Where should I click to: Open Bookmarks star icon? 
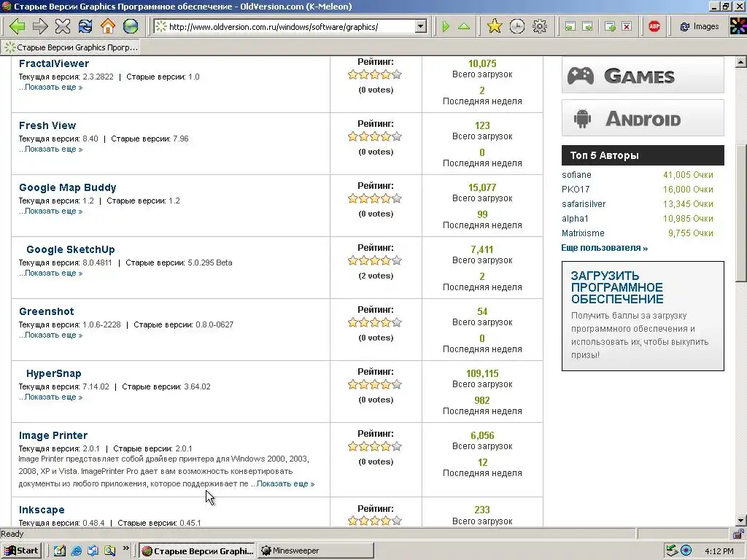(x=495, y=26)
